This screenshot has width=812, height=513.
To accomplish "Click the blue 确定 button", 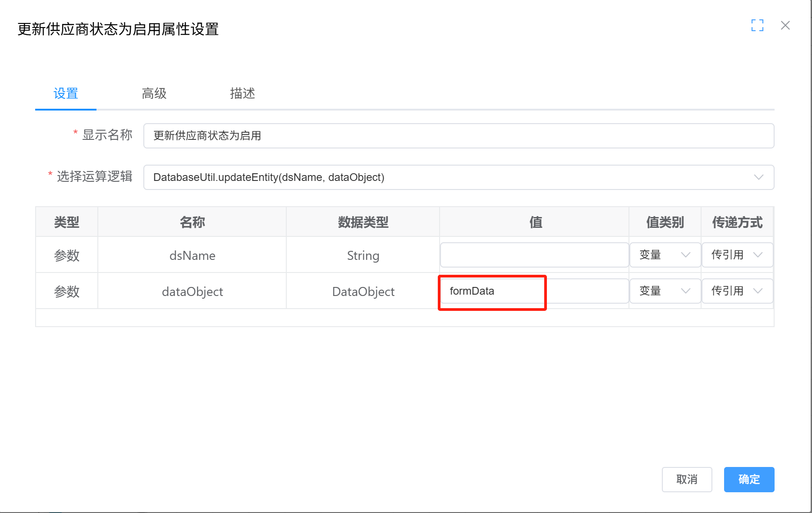I will [x=749, y=480].
